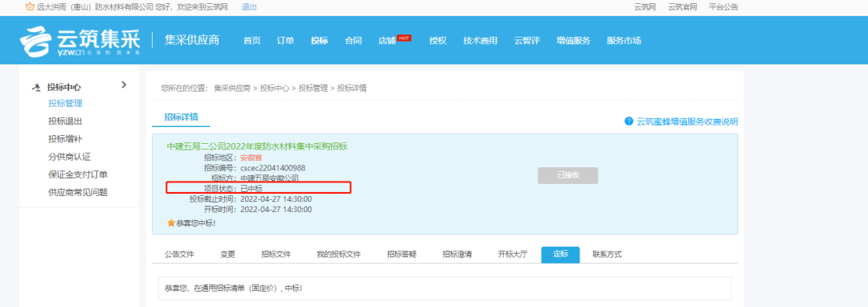Screen dimensions: 868x307
Task: Switch to the 招标文件 tab
Action: tap(276, 255)
